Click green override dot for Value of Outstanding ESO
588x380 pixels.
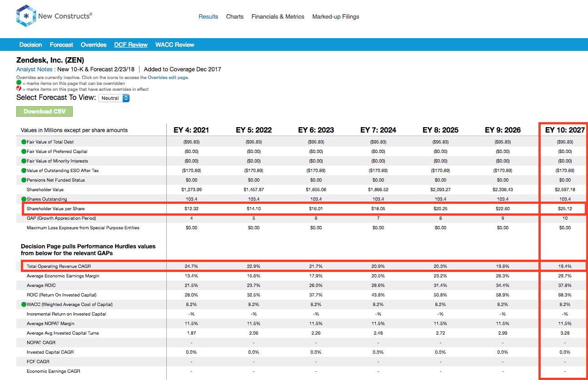click(24, 171)
